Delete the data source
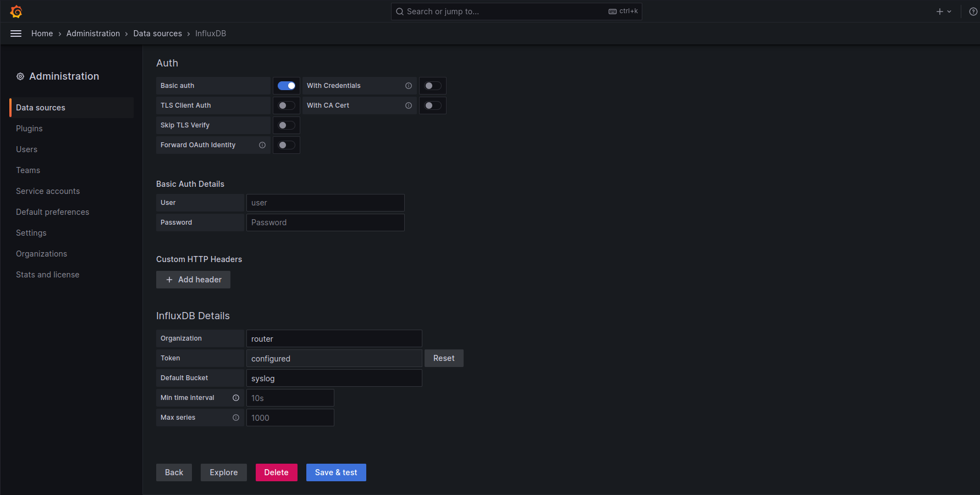The width and height of the screenshot is (980, 495). (x=277, y=472)
